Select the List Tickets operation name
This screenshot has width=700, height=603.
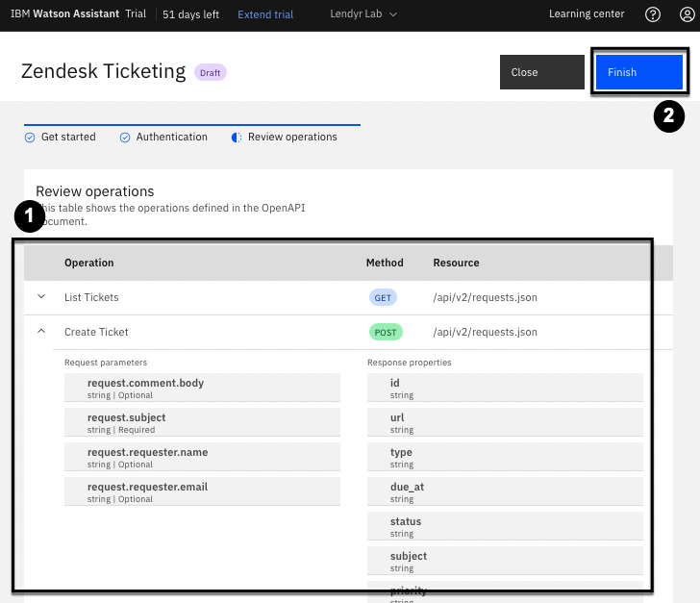point(91,297)
